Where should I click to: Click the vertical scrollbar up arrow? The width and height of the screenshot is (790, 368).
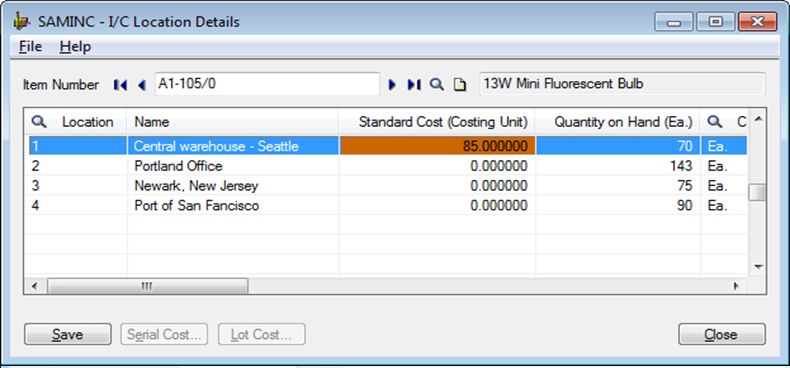point(757,118)
